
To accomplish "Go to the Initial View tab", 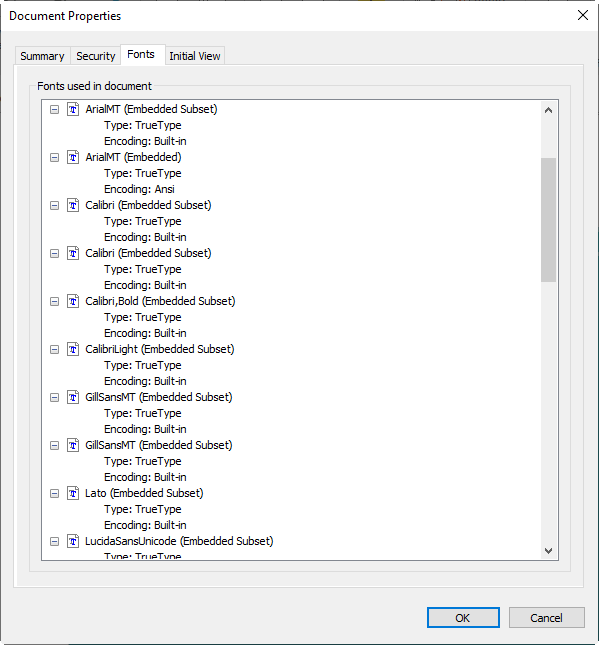I will pyautogui.click(x=195, y=56).
